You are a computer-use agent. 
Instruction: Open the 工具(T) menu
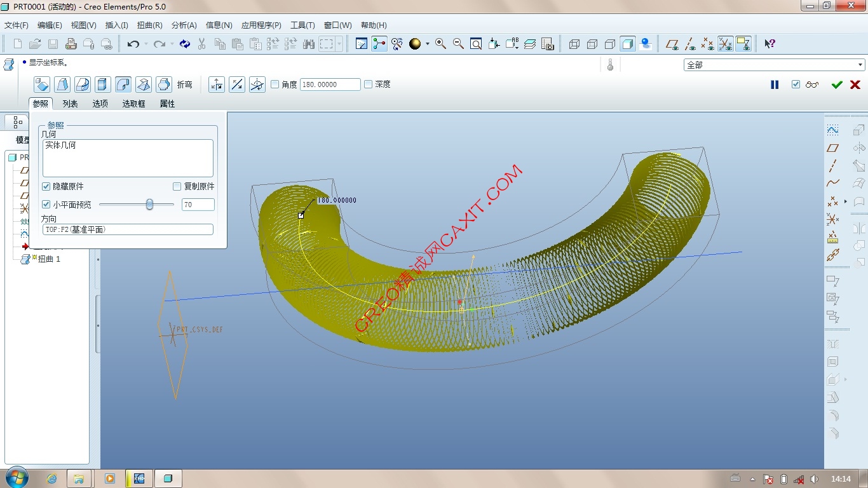[302, 25]
